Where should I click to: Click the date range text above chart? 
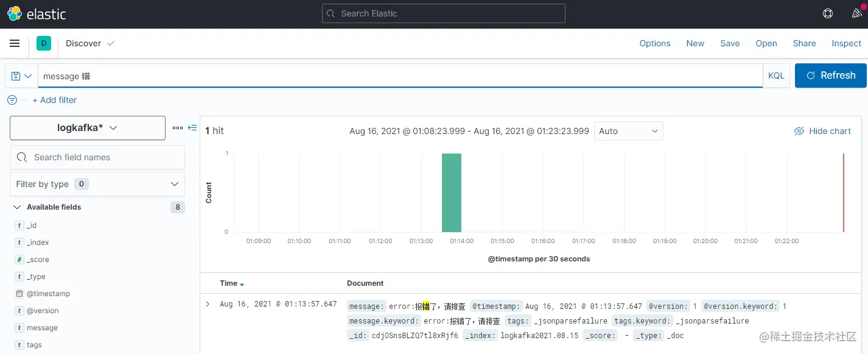[469, 131]
